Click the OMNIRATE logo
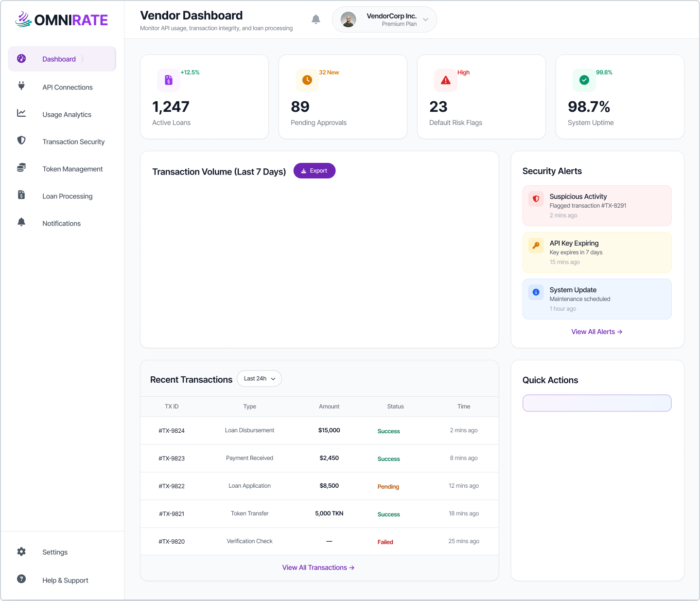Image resolution: width=700 pixels, height=601 pixels. pyautogui.click(x=62, y=19)
